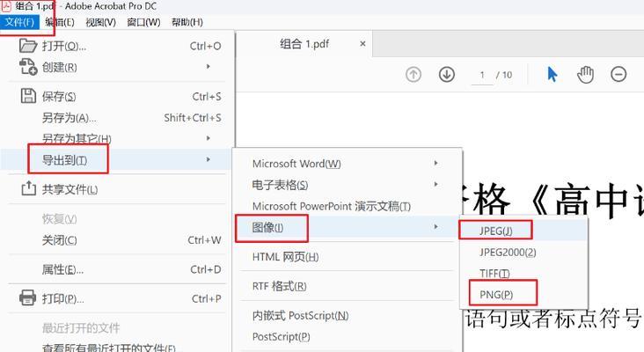
Task: Choose HTML 网页(H) export option
Action: pyautogui.click(x=285, y=257)
